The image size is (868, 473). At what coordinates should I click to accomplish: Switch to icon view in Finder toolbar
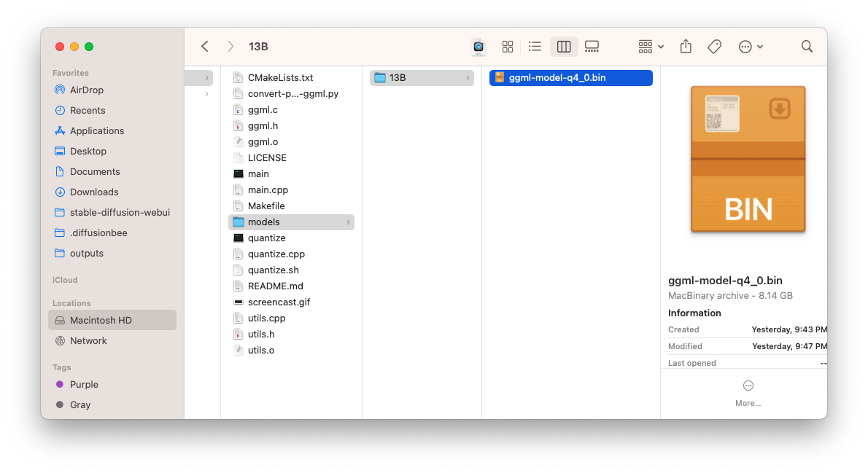point(508,47)
